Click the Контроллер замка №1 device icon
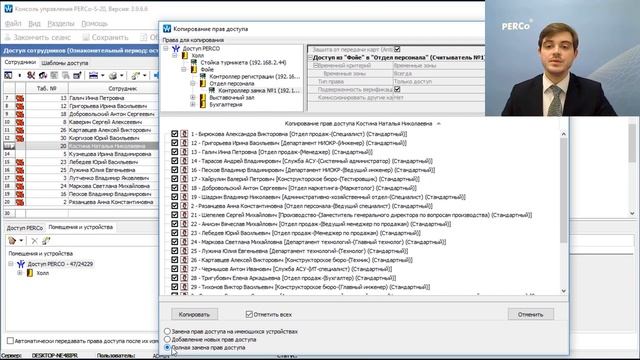 (212, 90)
